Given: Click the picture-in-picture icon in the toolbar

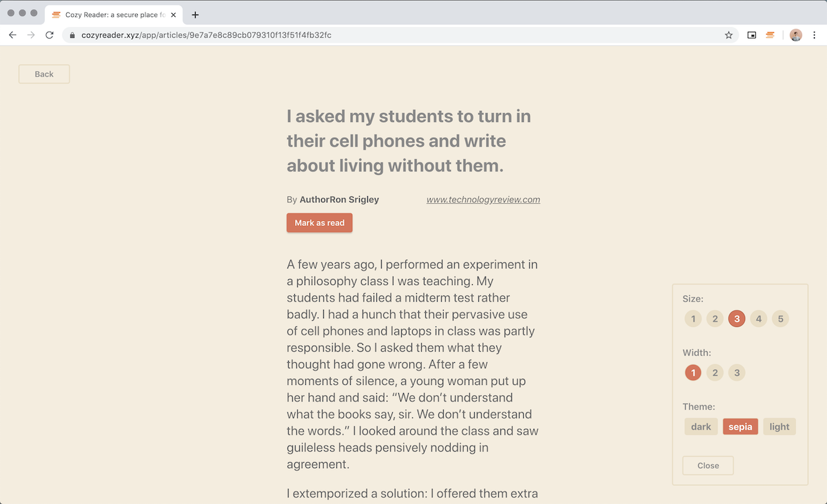Looking at the screenshot, I should coord(752,35).
